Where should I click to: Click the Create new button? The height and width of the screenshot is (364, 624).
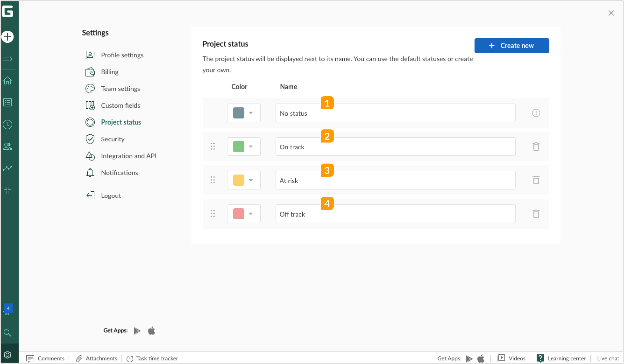click(x=512, y=46)
